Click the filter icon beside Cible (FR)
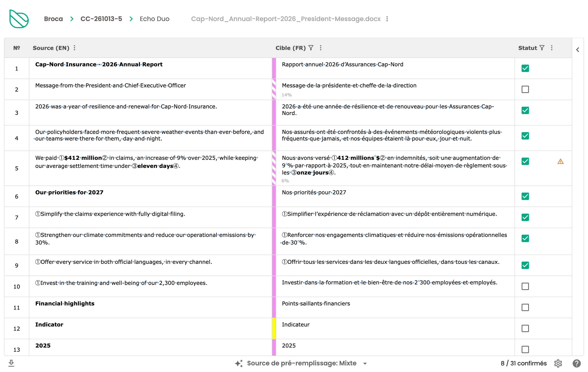Viewport: 588px width, 372px height. point(311,48)
